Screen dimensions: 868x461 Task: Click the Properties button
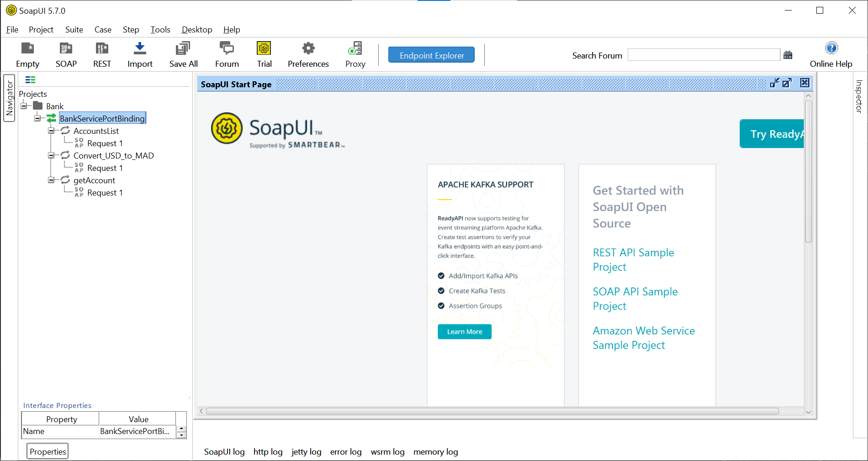tap(48, 451)
